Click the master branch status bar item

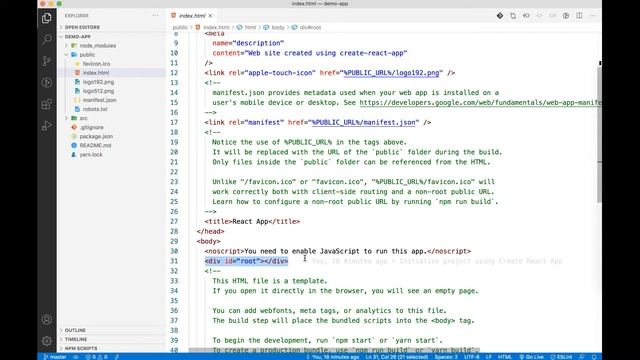tap(55, 357)
